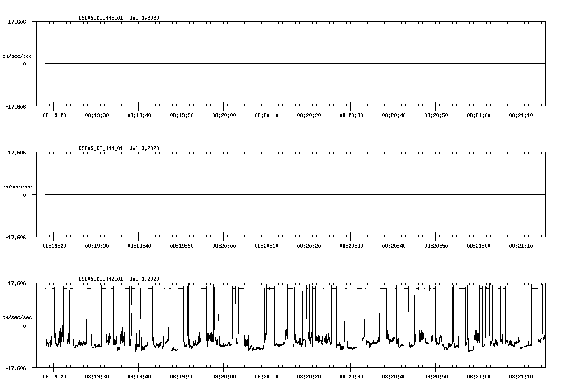Click the 0 axis label on HNE plot
Image resolution: width=576 pixels, height=392 pixels.
pyautogui.click(x=25, y=64)
